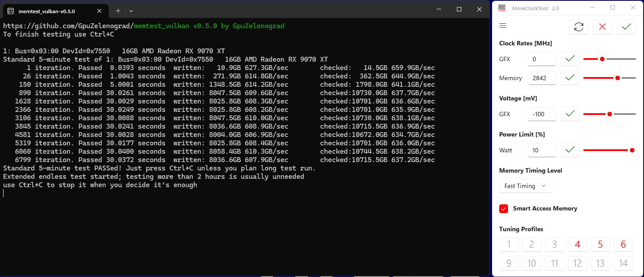Maximize the terminal window
This screenshot has width=644, height=277.
459,9
